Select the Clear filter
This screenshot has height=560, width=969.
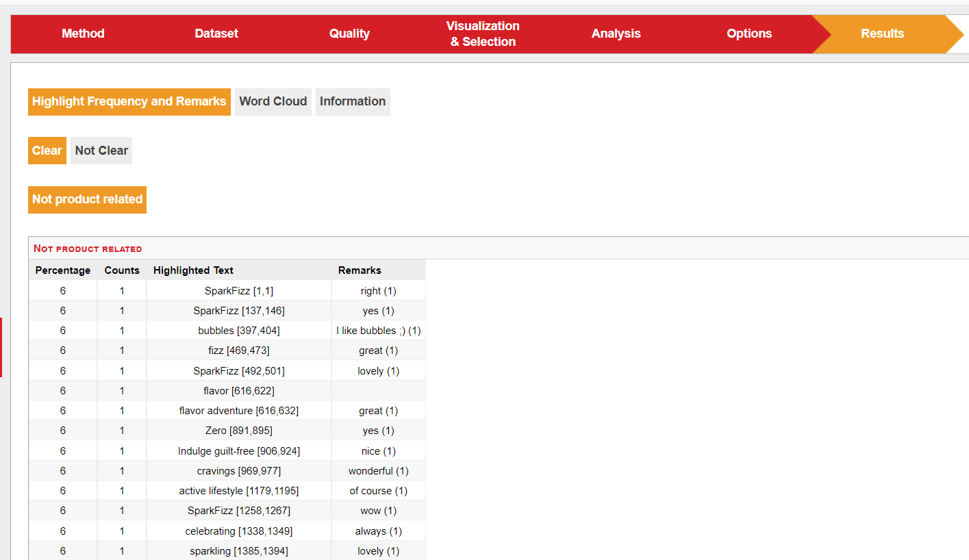pyautogui.click(x=47, y=151)
